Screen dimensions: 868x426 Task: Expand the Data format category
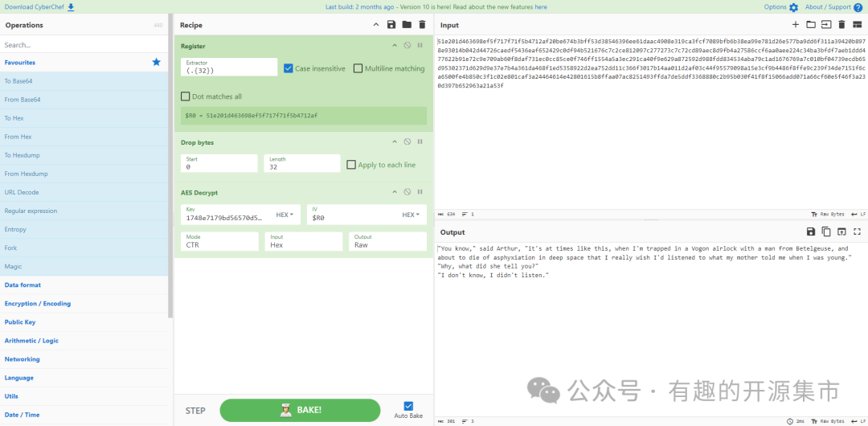(23, 285)
